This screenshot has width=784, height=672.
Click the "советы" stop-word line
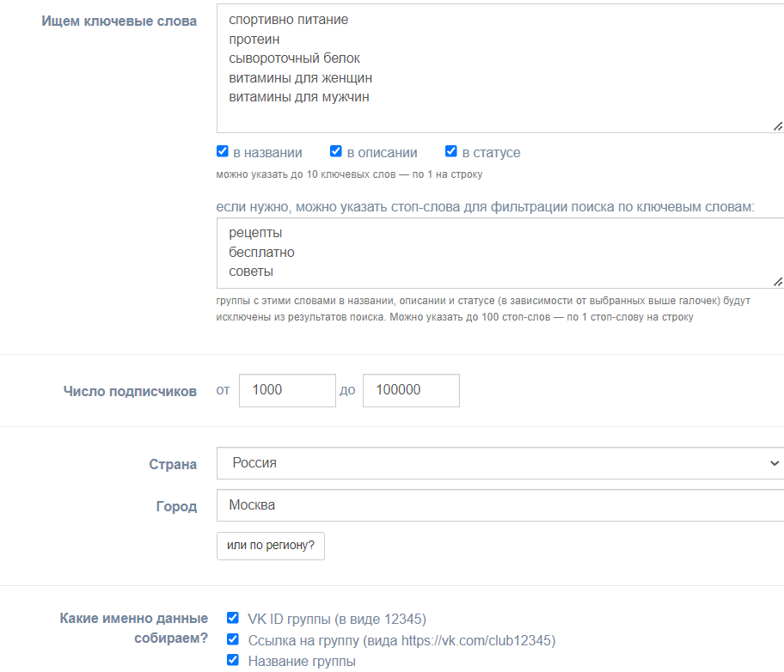pos(251,272)
